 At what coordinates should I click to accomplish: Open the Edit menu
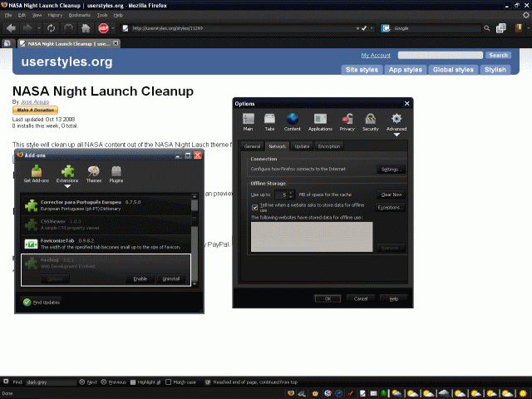coord(22,15)
